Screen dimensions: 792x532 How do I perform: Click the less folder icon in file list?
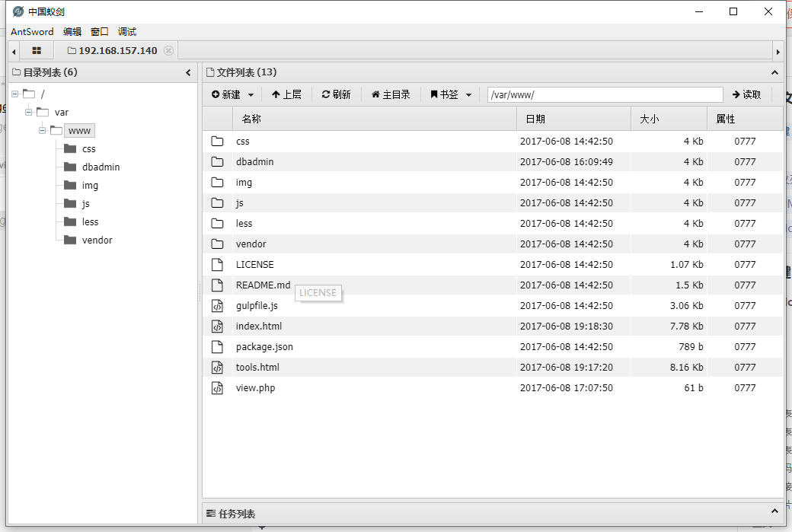pos(217,223)
